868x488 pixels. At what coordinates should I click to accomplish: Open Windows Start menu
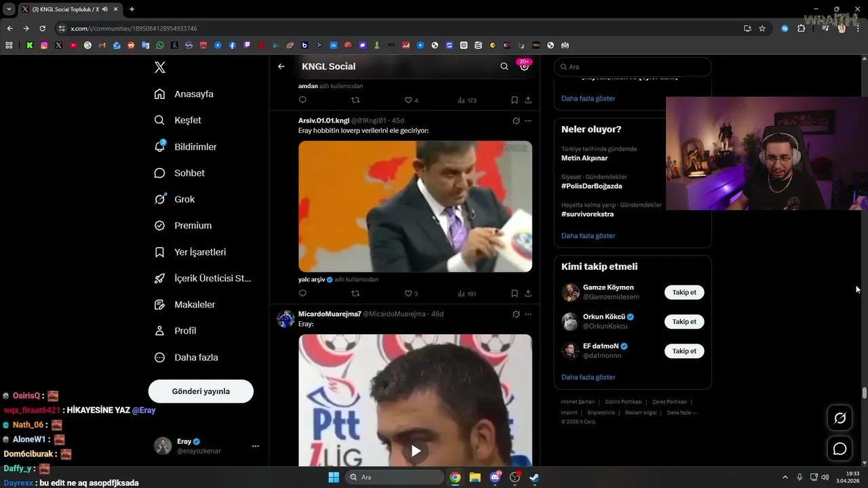(334, 477)
